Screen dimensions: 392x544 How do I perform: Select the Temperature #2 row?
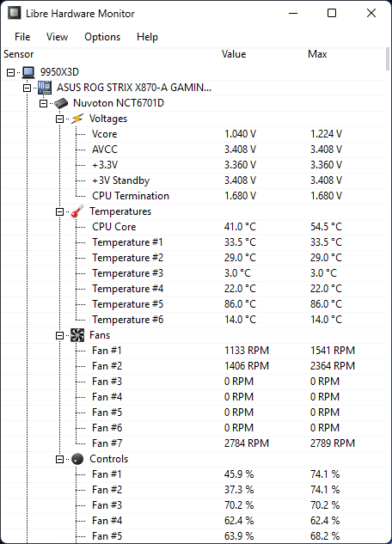(193, 258)
